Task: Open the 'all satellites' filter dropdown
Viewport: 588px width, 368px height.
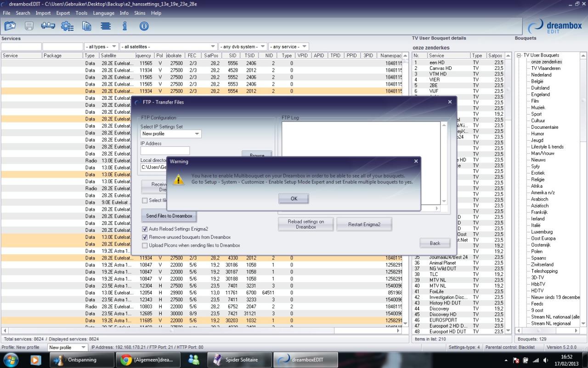Action: pos(168,47)
